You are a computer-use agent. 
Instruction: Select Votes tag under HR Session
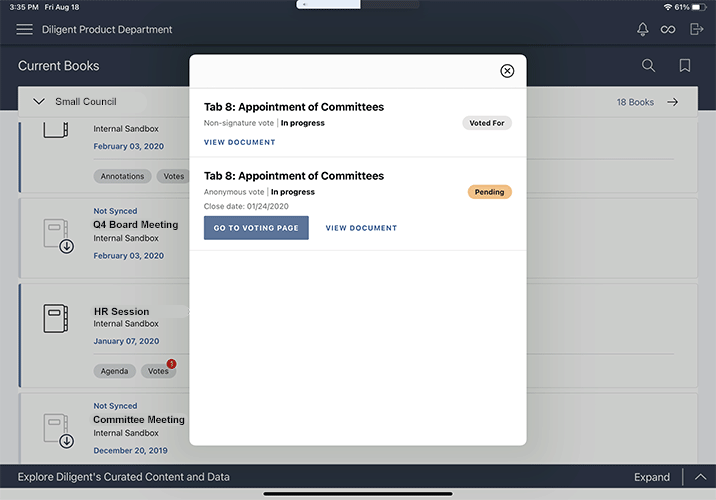(x=158, y=371)
